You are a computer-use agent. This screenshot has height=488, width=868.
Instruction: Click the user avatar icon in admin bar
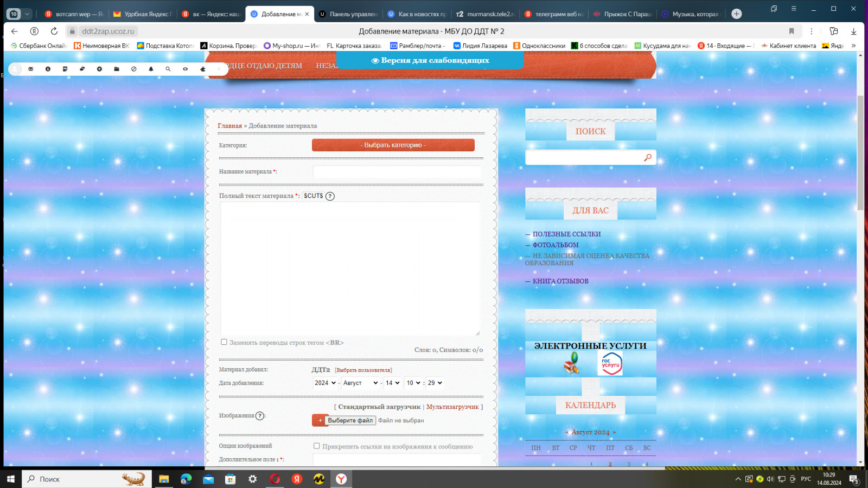point(15,69)
